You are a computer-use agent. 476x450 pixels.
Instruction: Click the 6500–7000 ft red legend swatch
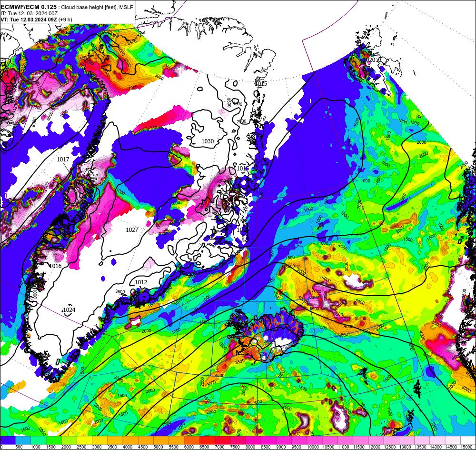click(207, 440)
